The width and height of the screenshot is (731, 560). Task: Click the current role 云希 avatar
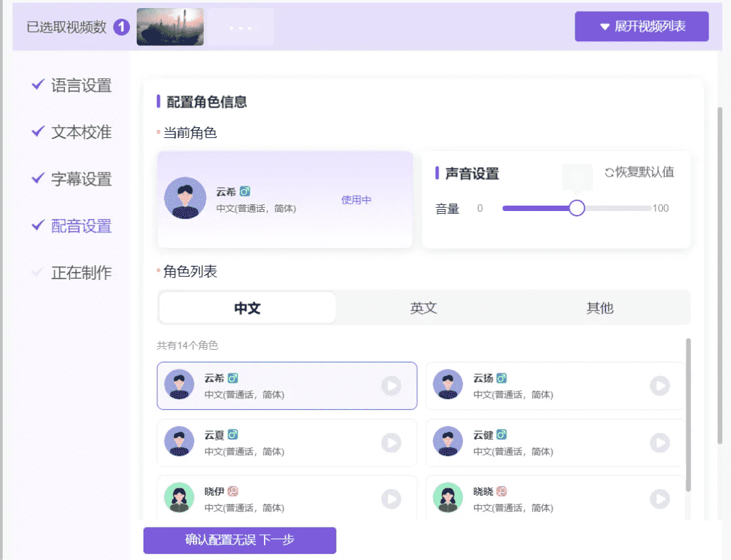click(185, 198)
